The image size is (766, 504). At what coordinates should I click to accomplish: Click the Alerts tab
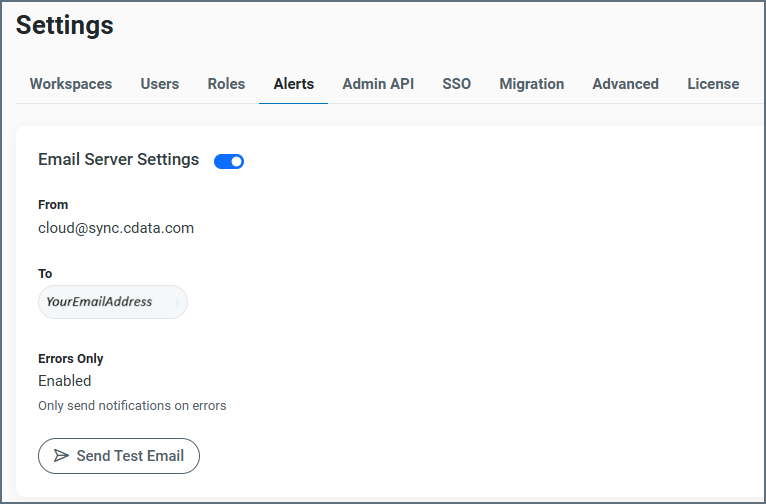click(x=293, y=84)
